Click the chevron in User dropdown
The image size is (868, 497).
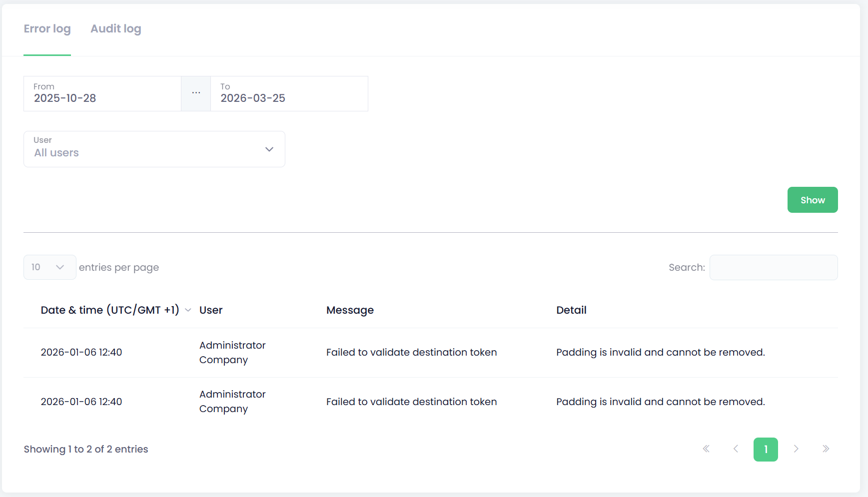[x=269, y=149]
